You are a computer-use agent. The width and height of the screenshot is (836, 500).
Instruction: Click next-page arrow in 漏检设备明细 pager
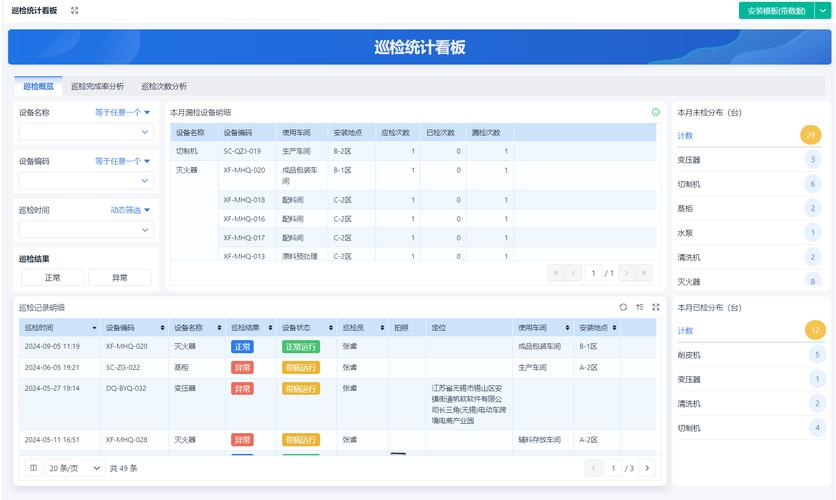(x=627, y=273)
